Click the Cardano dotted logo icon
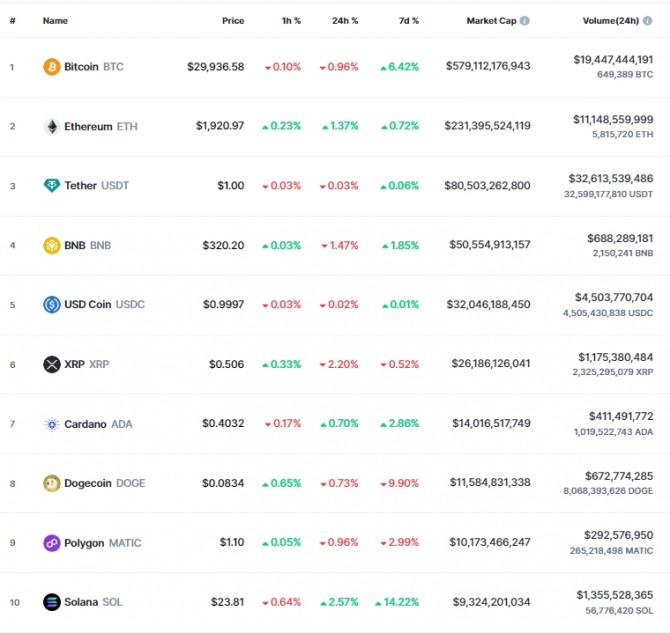 click(51, 424)
